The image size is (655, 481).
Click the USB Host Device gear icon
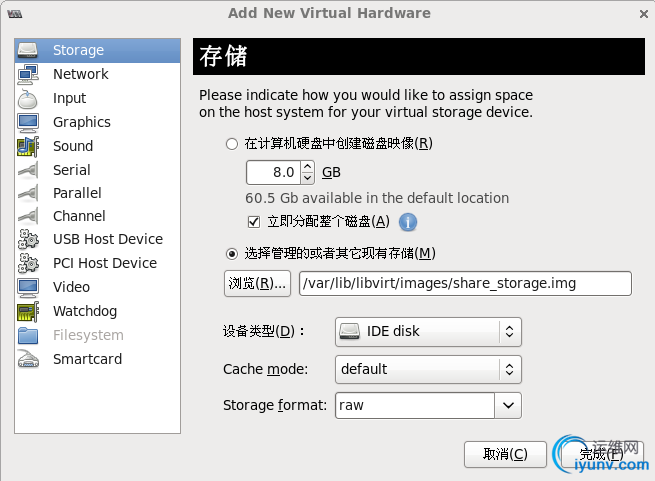(x=28, y=239)
